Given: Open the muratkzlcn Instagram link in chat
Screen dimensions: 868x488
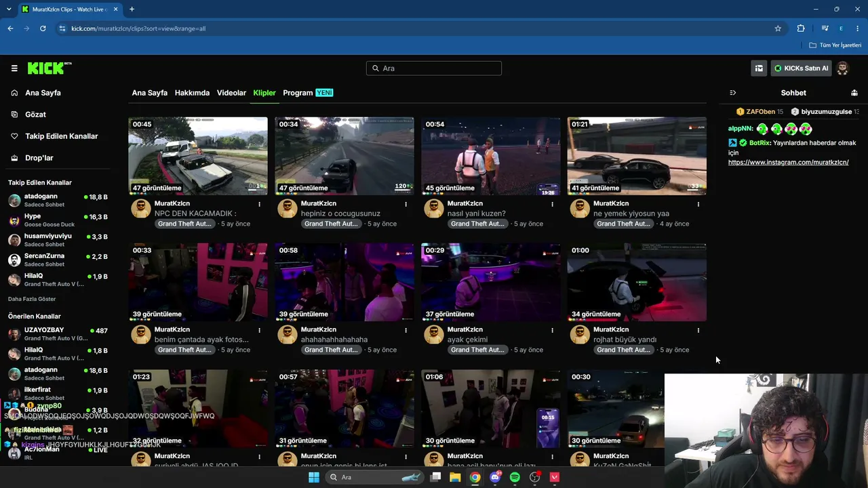Looking at the screenshot, I should tap(788, 163).
